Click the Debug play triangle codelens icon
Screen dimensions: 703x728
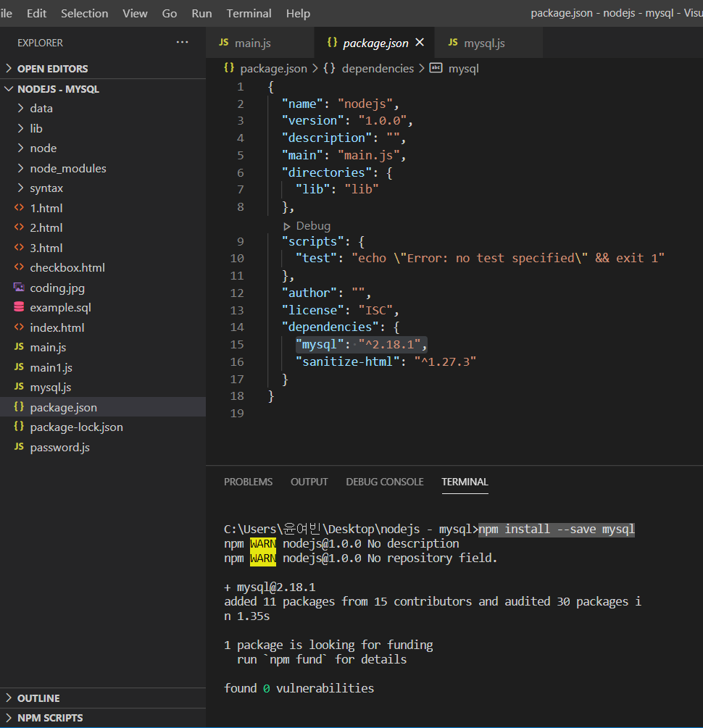click(287, 226)
